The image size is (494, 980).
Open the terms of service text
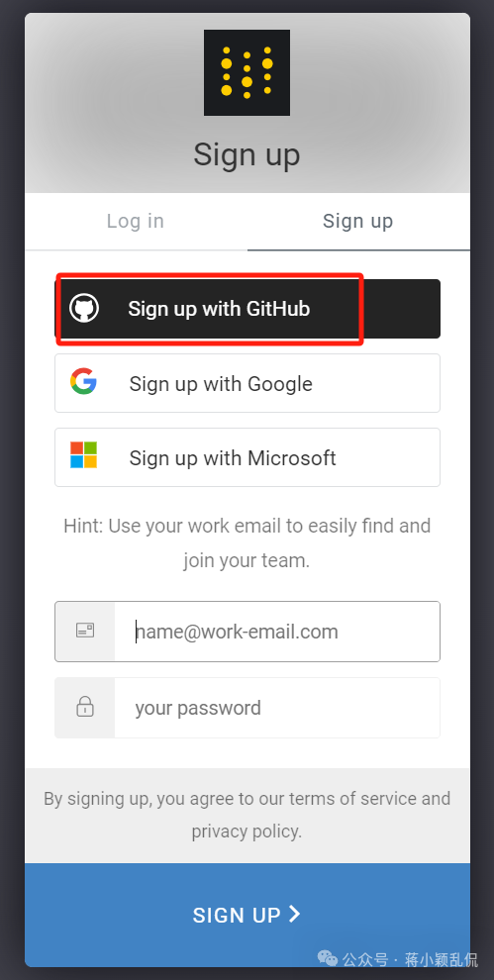tap(352, 799)
